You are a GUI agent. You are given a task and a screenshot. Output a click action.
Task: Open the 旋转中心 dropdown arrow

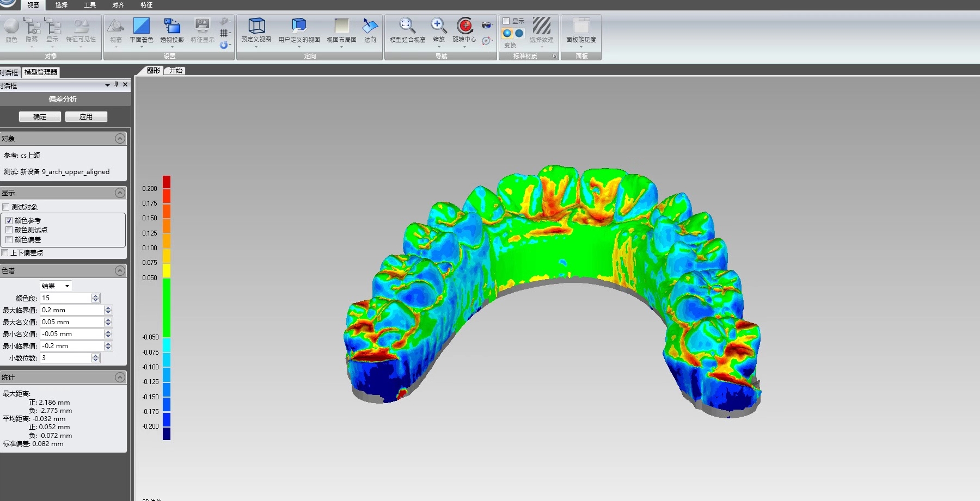click(464, 47)
